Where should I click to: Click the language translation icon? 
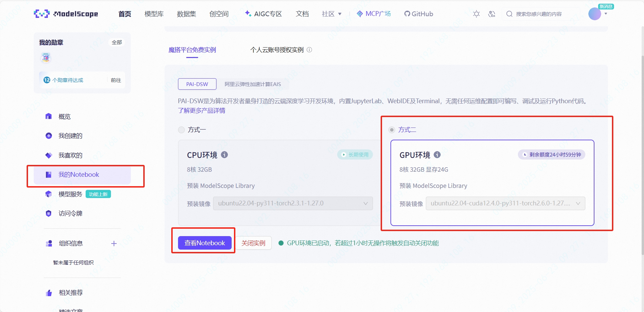(x=492, y=14)
